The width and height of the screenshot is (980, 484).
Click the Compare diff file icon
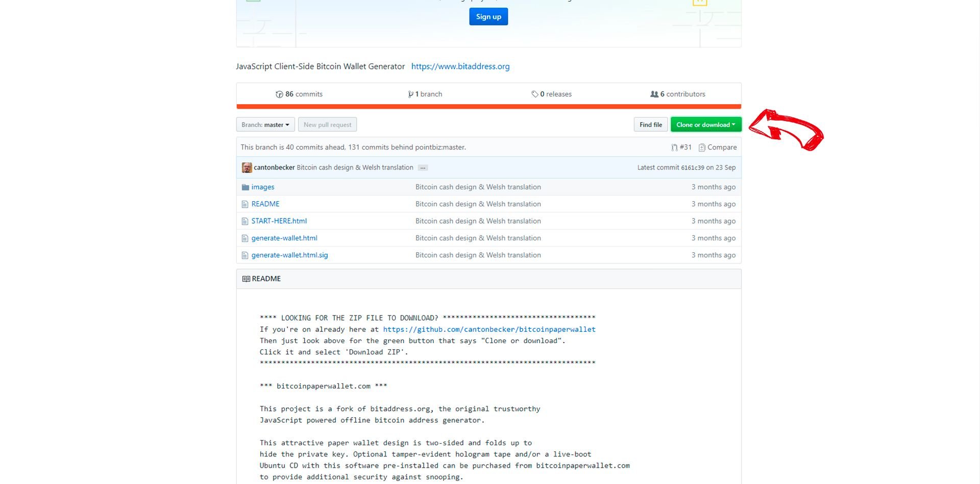[x=702, y=148]
